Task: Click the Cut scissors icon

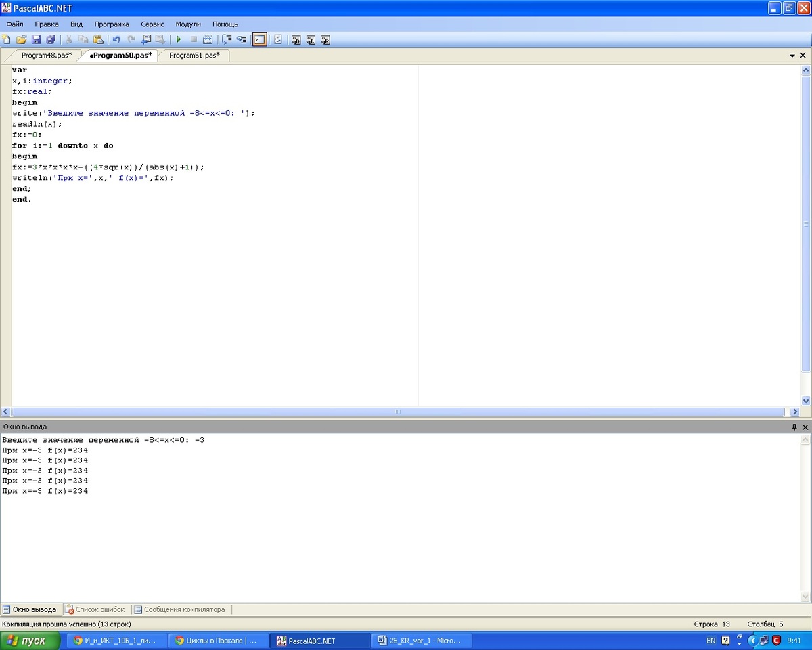Action: (x=68, y=39)
